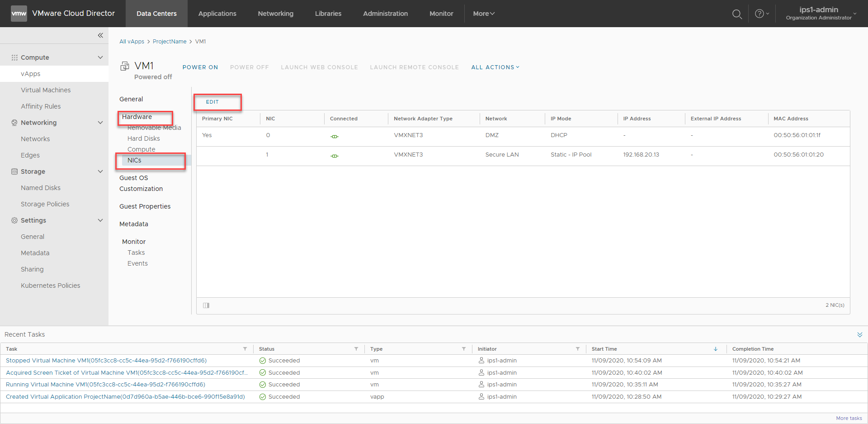Select the Secure LAN network cell
The height and width of the screenshot is (424, 868).
pyautogui.click(x=502, y=155)
